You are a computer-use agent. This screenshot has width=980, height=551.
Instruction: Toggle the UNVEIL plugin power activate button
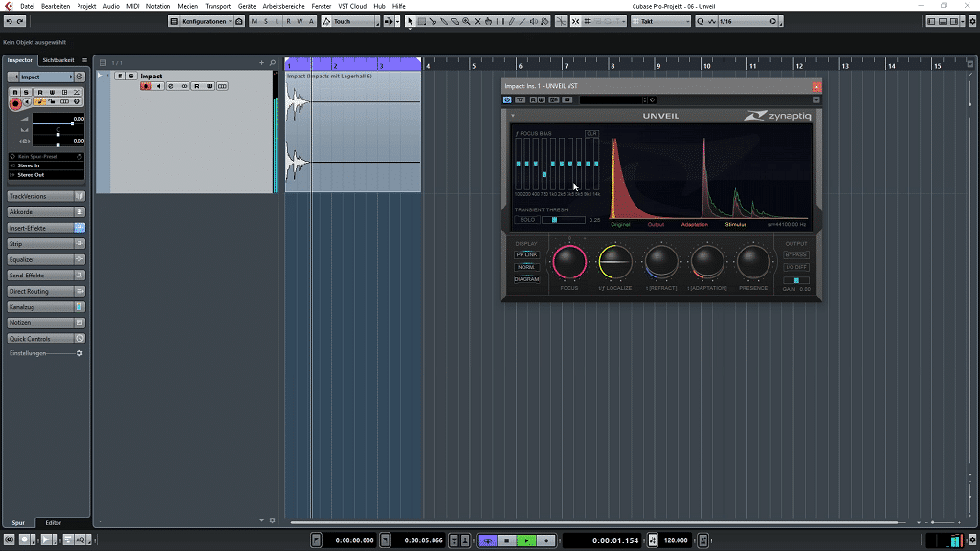tap(507, 99)
